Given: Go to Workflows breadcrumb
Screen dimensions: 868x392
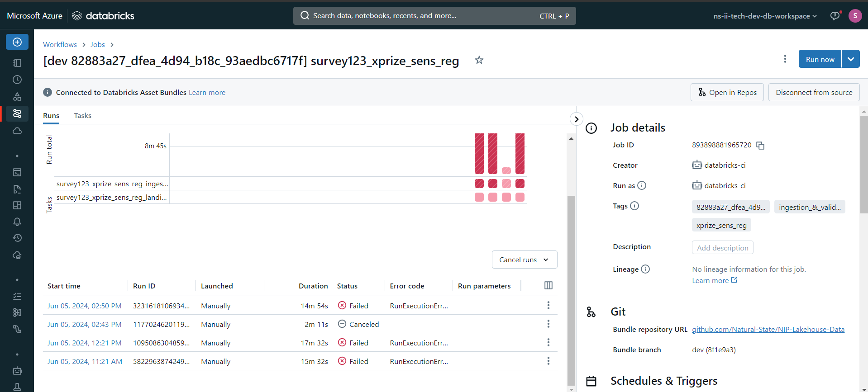Looking at the screenshot, I should click(60, 44).
